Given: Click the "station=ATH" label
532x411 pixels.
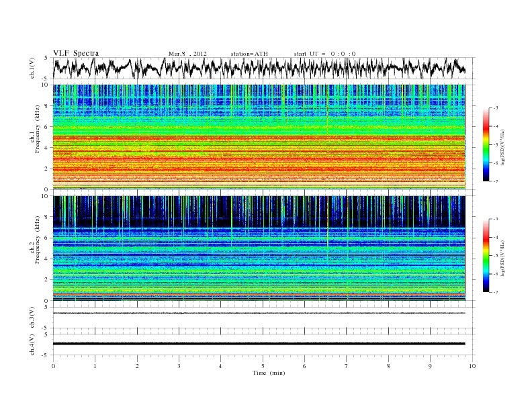Looking at the screenshot, I should 249,54.
